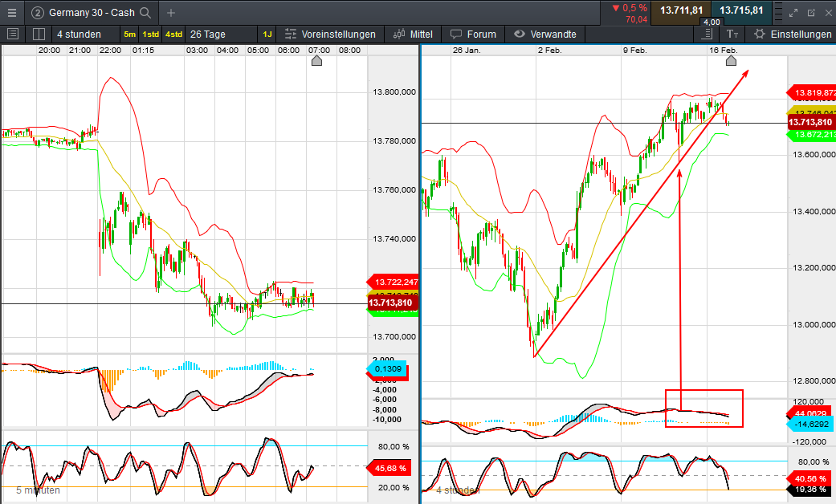The width and height of the screenshot is (836, 504).
Task: Click the 120,000 MACD axis label
Action: point(809,402)
